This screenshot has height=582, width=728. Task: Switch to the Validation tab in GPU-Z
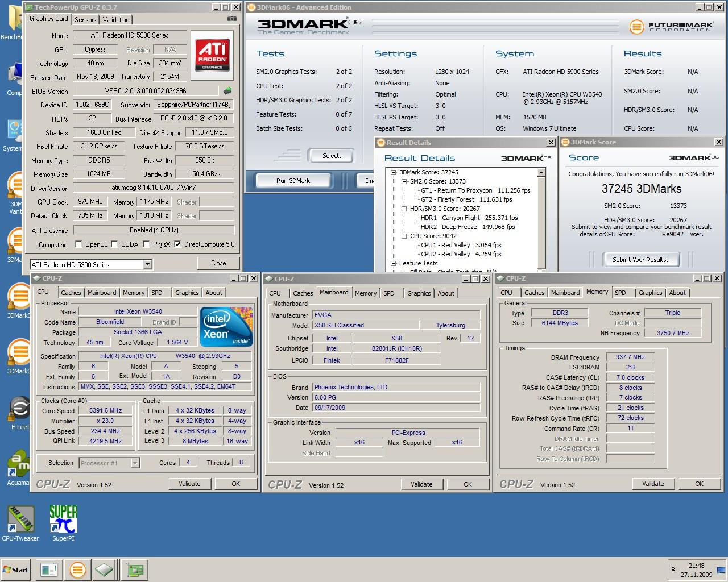[116, 19]
